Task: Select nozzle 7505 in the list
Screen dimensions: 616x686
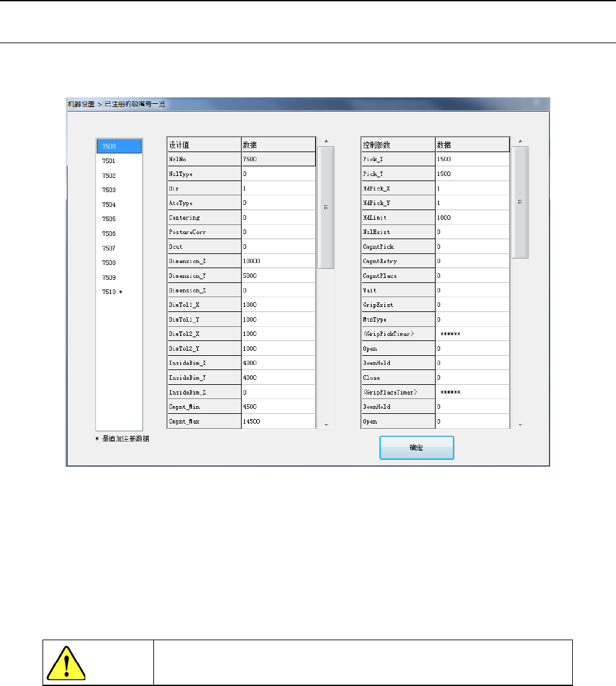Action: pos(119,219)
